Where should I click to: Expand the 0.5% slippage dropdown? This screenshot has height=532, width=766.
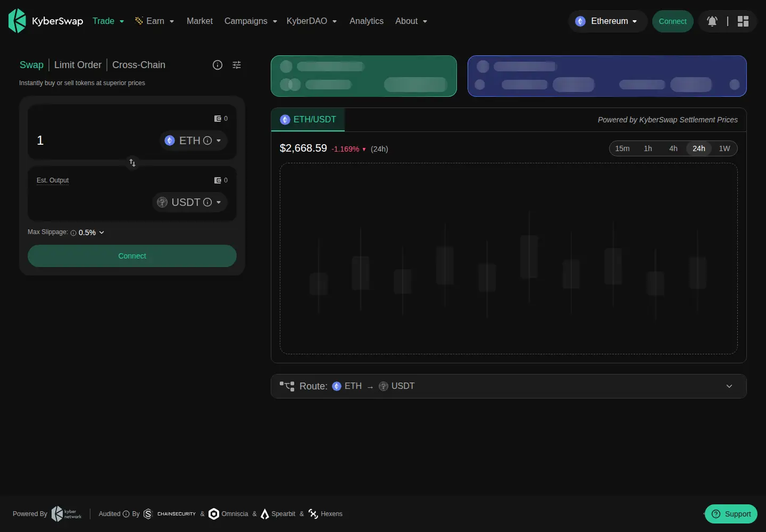91,232
